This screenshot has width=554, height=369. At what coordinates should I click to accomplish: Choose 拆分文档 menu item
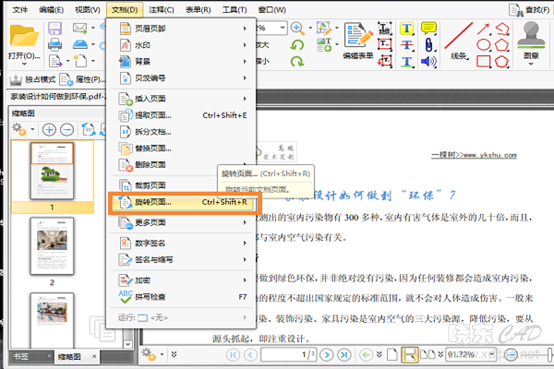pos(182,132)
